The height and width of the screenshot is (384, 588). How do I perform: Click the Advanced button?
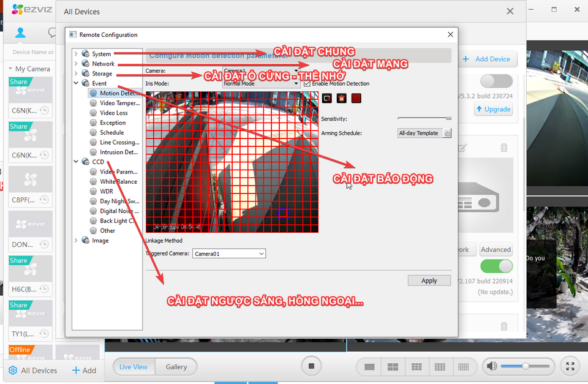[496, 249]
